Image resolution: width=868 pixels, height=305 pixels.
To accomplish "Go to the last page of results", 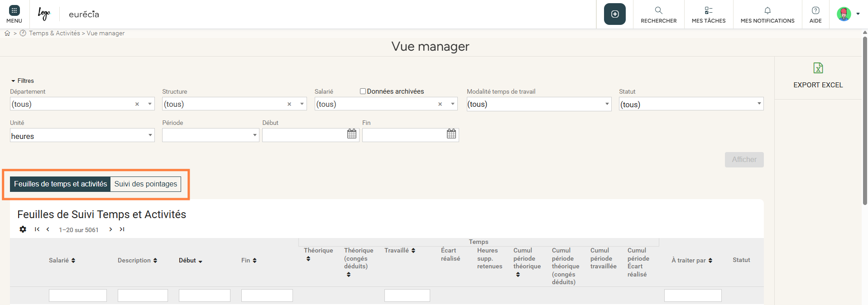I will point(122,229).
